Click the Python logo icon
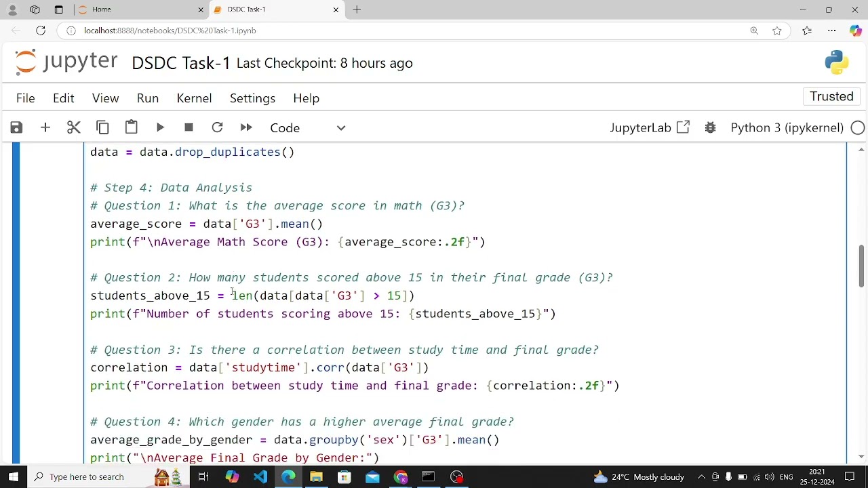 [836, 62]
